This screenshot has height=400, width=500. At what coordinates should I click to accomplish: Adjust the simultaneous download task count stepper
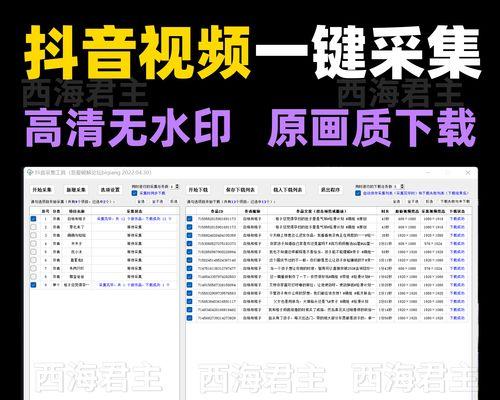(x=402, y=186)
